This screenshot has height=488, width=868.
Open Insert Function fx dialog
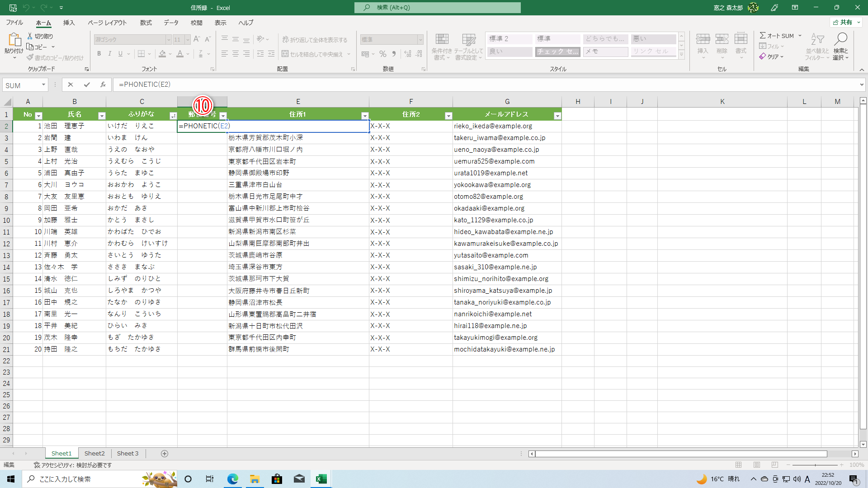103,84
